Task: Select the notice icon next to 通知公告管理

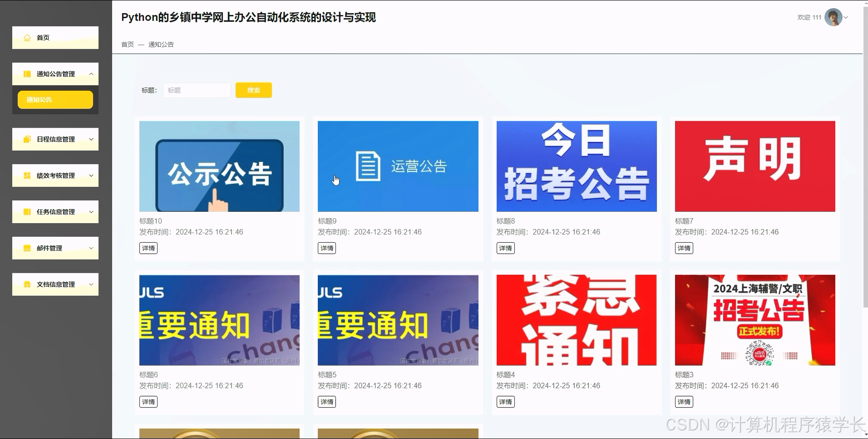Action: click(27, 74)
